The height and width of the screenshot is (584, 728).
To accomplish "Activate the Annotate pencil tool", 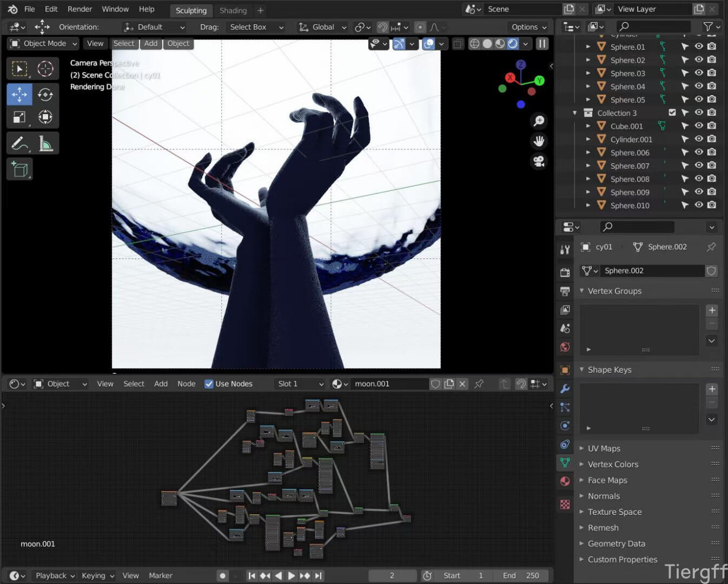I will (x=19, y=143).
